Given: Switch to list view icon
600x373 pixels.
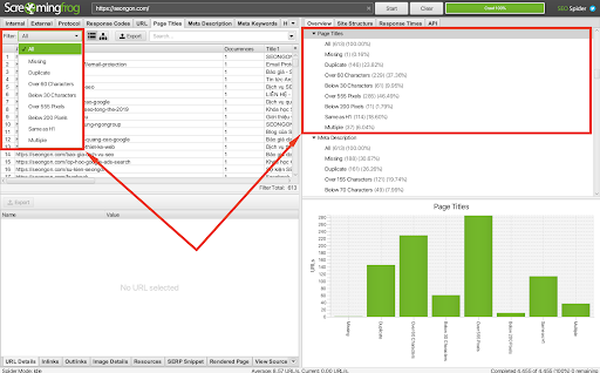Looking at the screenshot, I should [x=92, y=36].
